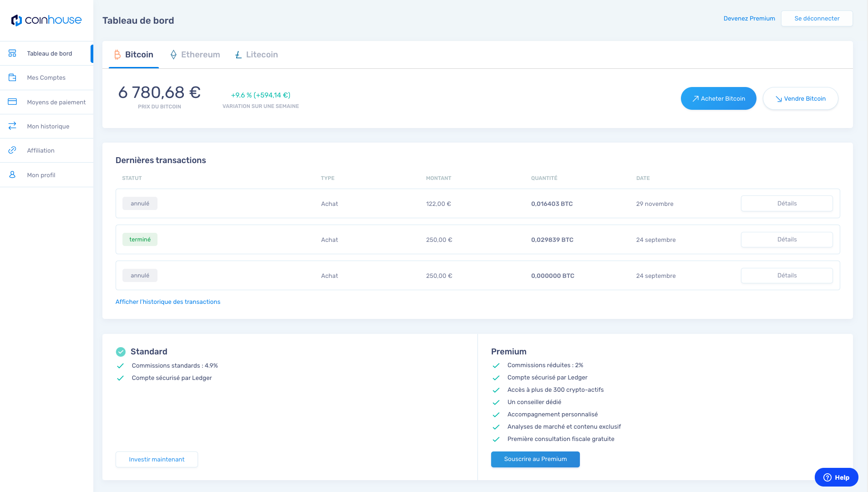Click the 29 novembre date
This screenshot has width=868, height=492.
(x=655, y=204)
